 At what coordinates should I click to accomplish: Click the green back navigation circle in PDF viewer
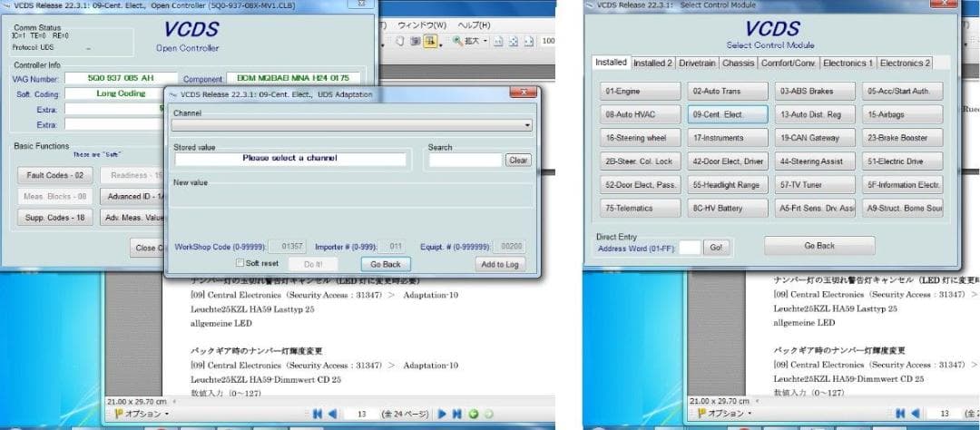(474, 414)
